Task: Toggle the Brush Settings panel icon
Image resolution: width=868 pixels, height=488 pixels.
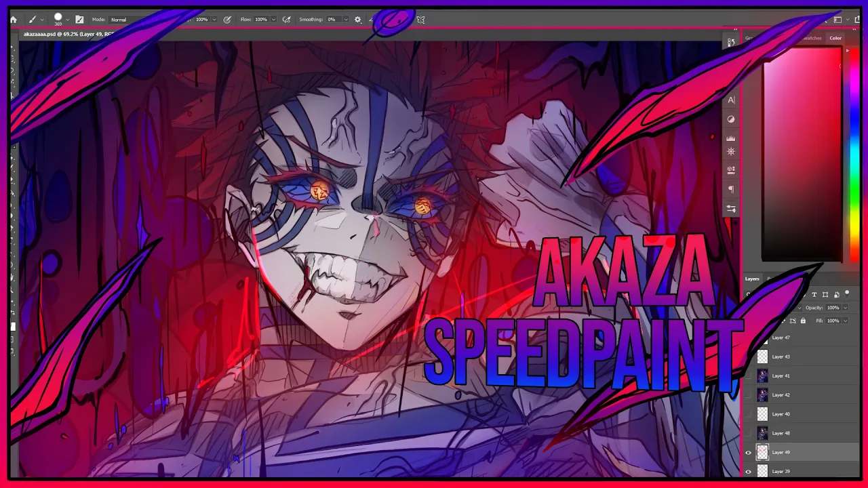Action: point(79,20)
